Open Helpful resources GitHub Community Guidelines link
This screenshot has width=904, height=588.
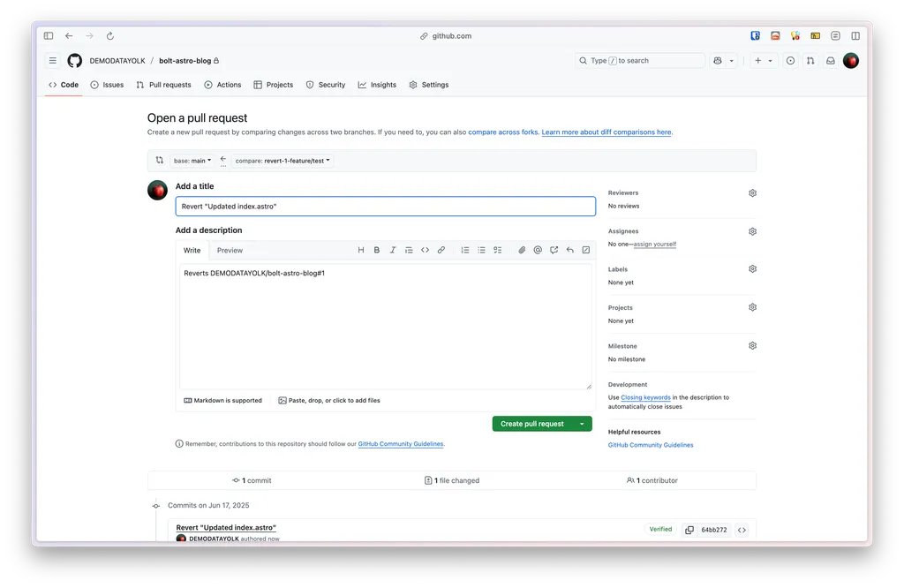tap(651, 445)
